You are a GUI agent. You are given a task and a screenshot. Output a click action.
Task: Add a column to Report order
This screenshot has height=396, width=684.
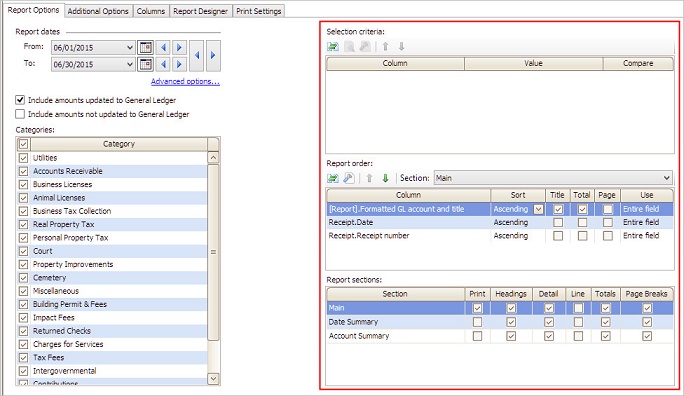(x=333, y=178)
